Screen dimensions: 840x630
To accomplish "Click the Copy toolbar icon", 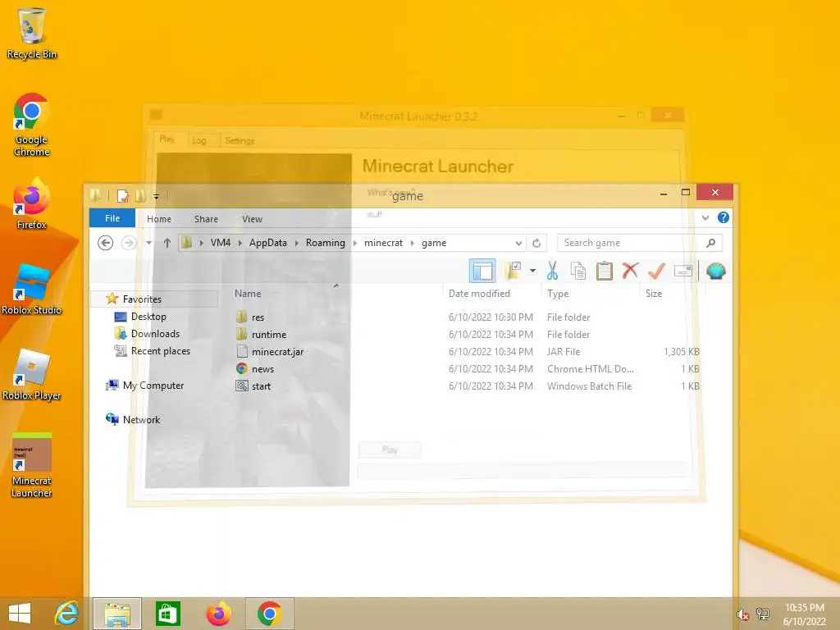I will 578,271.
